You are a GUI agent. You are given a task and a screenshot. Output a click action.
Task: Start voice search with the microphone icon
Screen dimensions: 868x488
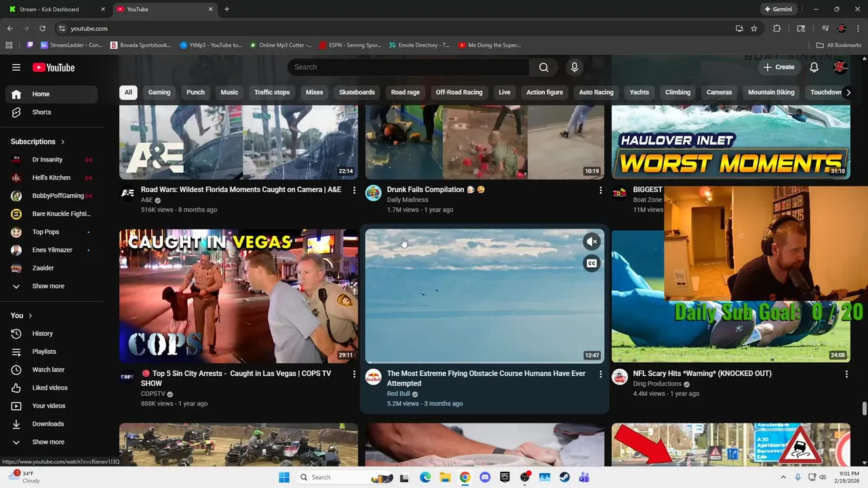574,67
